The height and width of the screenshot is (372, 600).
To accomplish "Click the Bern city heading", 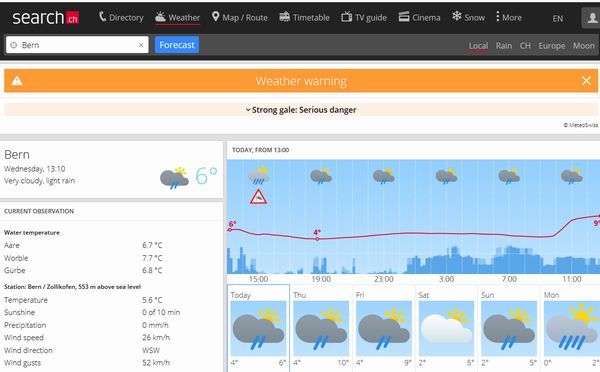I will point(17,155).
